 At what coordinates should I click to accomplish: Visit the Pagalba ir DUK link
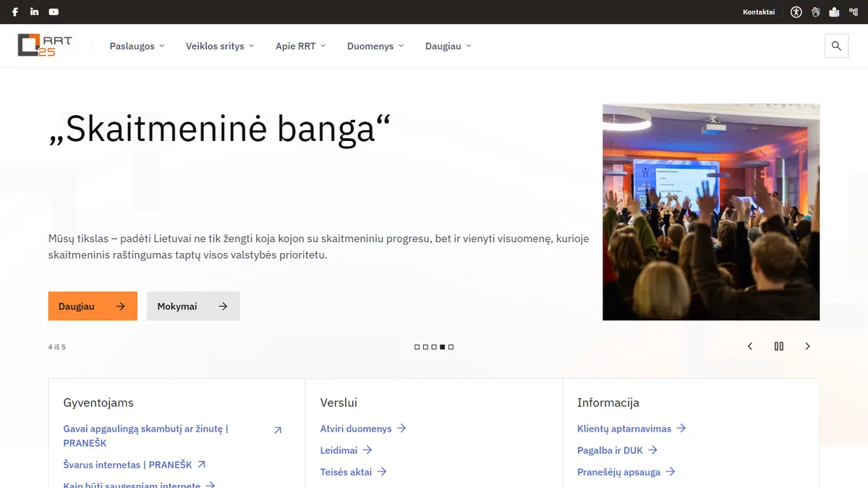click(617, 450)
